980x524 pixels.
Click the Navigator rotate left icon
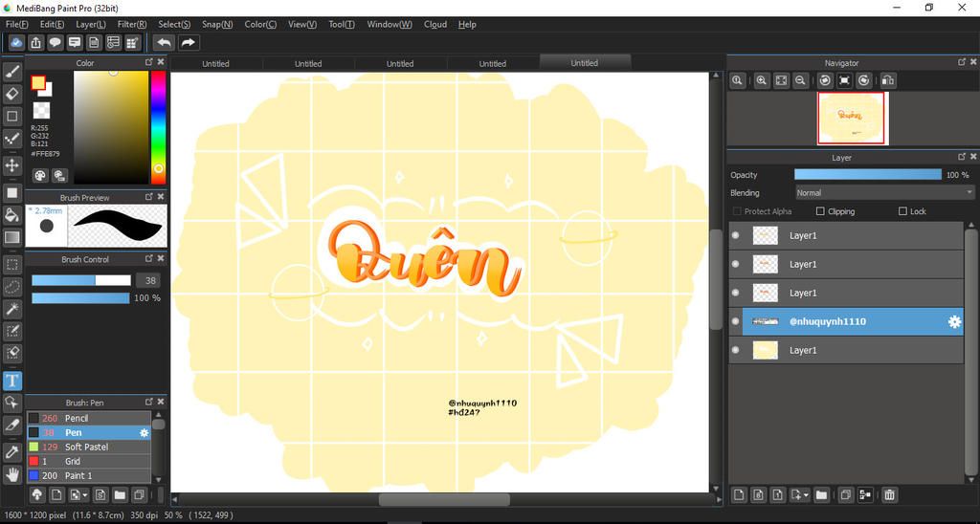[825, 80]
